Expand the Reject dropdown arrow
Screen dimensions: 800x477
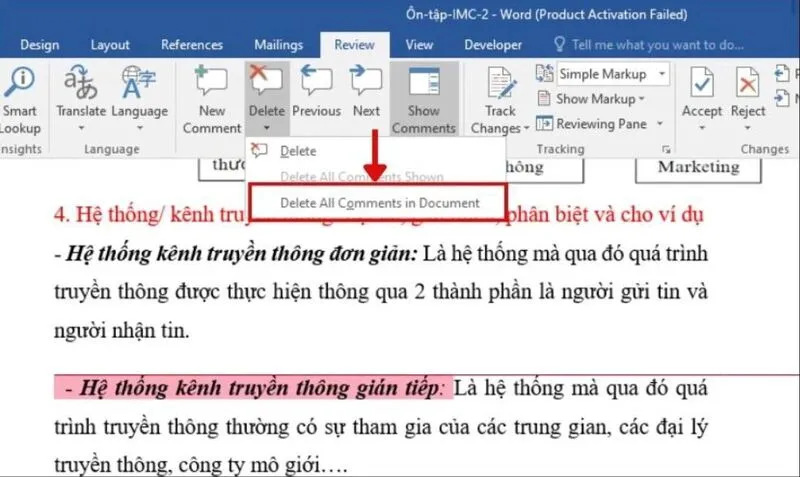747,128
